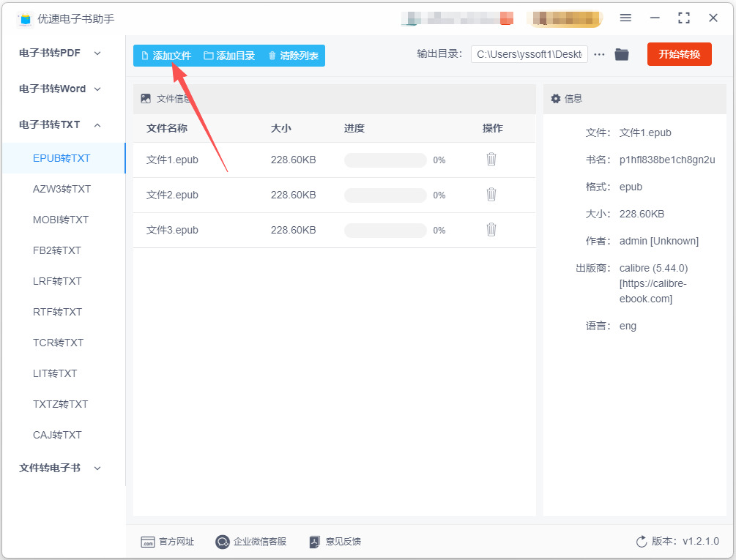
Task: Click the author value admin [Unknown]
Action: point(659,241)
